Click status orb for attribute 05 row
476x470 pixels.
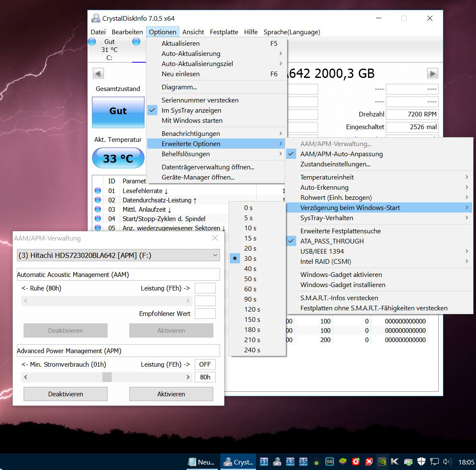[x=98, y=227]
